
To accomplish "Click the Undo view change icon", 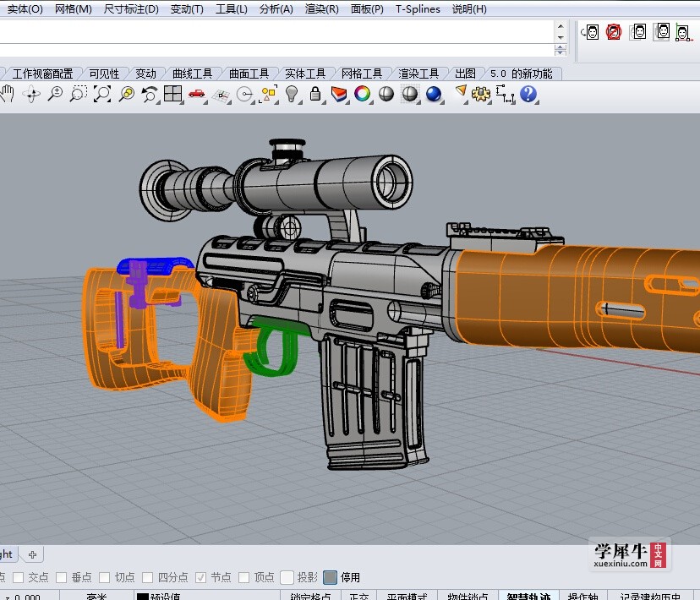I will [150, 94].
